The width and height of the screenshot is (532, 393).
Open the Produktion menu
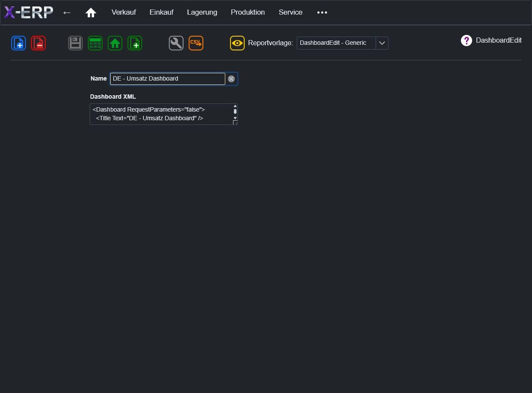click(x=248, y=12)
